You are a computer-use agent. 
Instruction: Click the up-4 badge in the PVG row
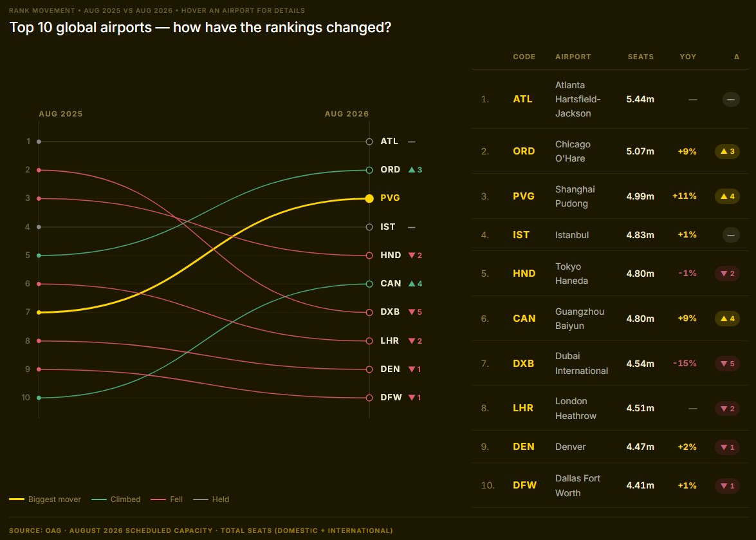(x=727, y=196)
